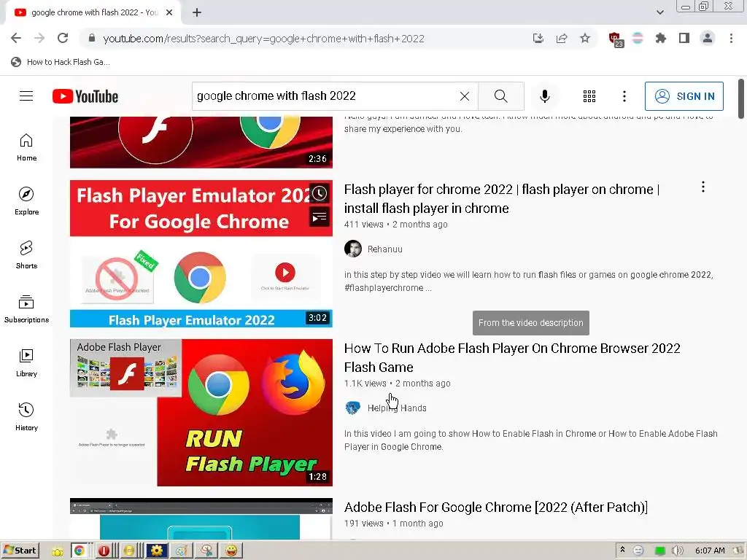
Task: Visit the Helping Hands channel name
Action: pyautogui.click(x=397, y=408)
